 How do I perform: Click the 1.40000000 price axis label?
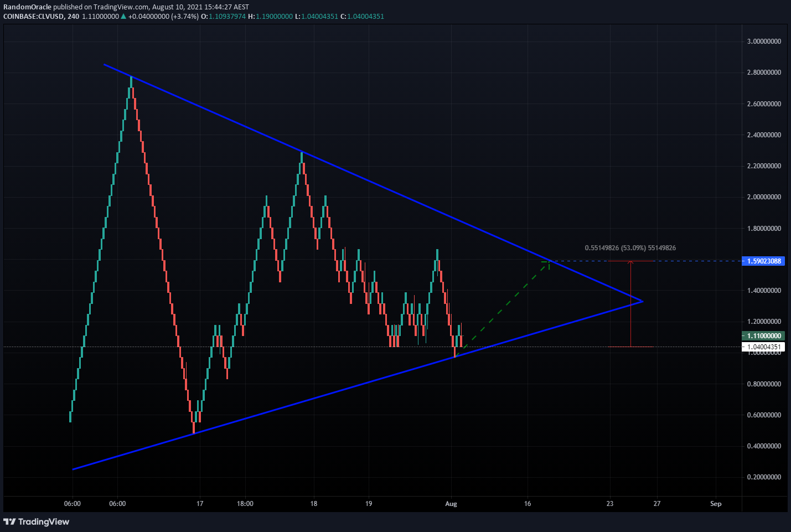point(764,291)
